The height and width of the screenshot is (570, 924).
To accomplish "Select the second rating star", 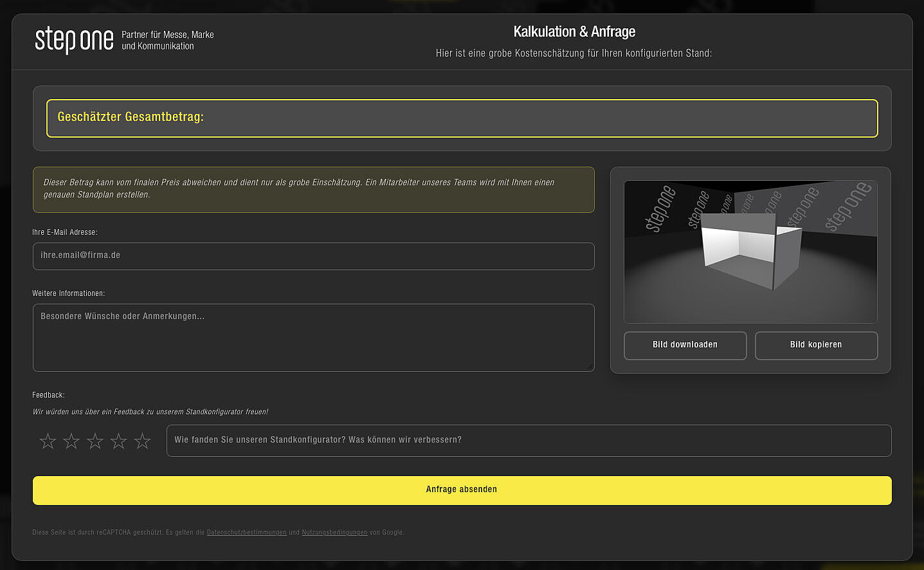I will pyautogui.click(x=71, y=441).
